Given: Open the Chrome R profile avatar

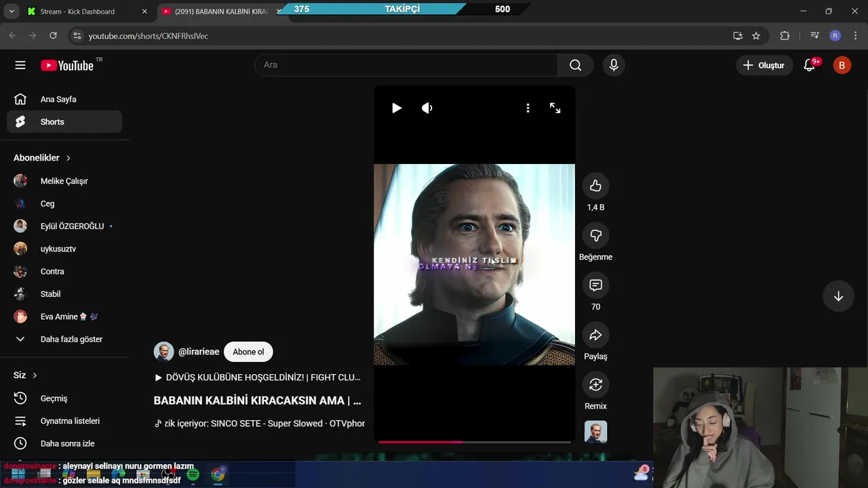Looking at the screenshot, I should 835,36.
